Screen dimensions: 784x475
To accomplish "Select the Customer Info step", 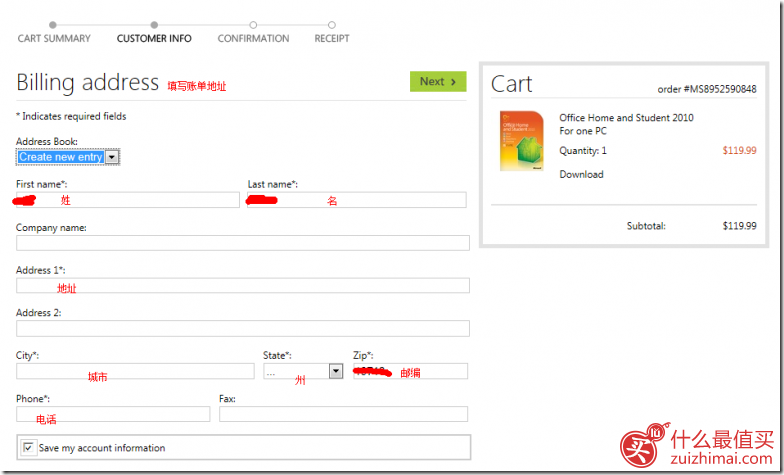I will point(154,38).
